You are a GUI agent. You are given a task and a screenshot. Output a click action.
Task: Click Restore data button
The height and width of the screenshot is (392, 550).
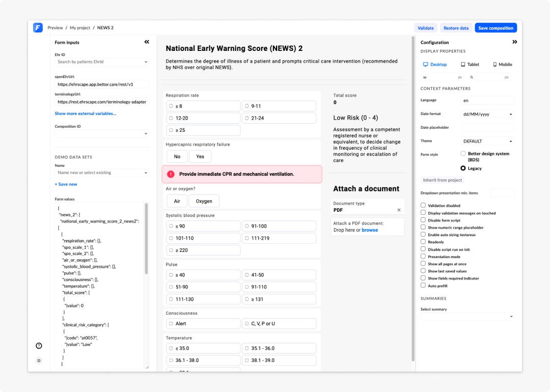click(x=456, y=28)
